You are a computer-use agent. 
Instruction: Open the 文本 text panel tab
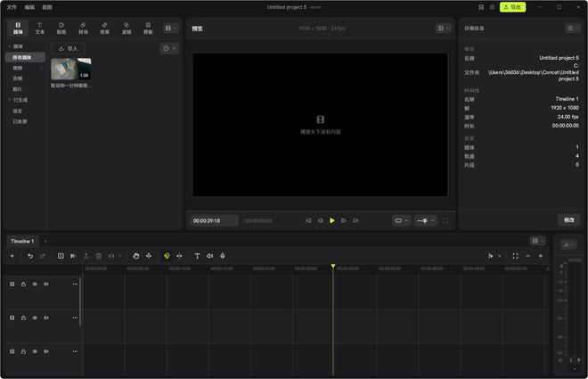(x=40, y=29)
